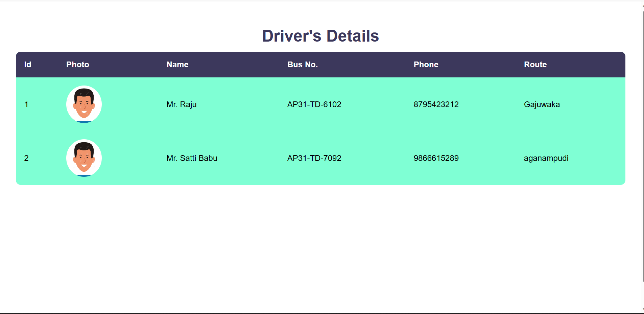Click bus number AP31-TD-7092

(x=314, y=158)
